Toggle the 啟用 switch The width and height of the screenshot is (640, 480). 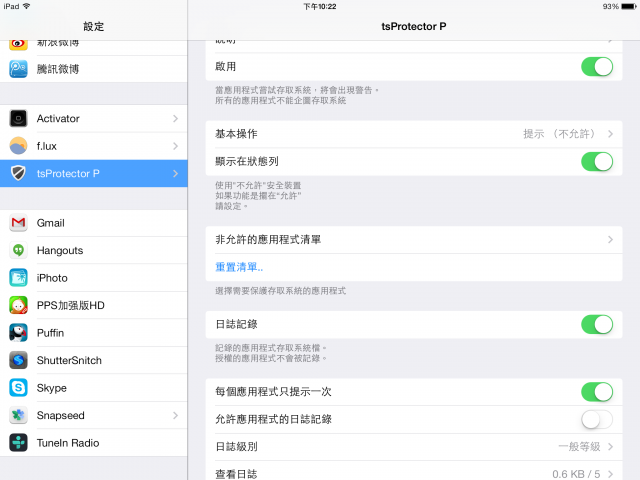pos(597,67)
